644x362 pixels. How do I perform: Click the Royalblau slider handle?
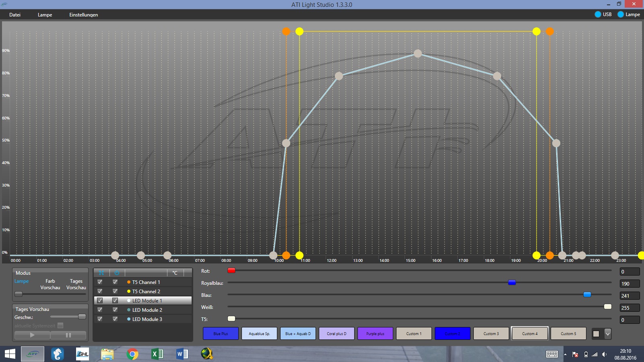(512, 282)
